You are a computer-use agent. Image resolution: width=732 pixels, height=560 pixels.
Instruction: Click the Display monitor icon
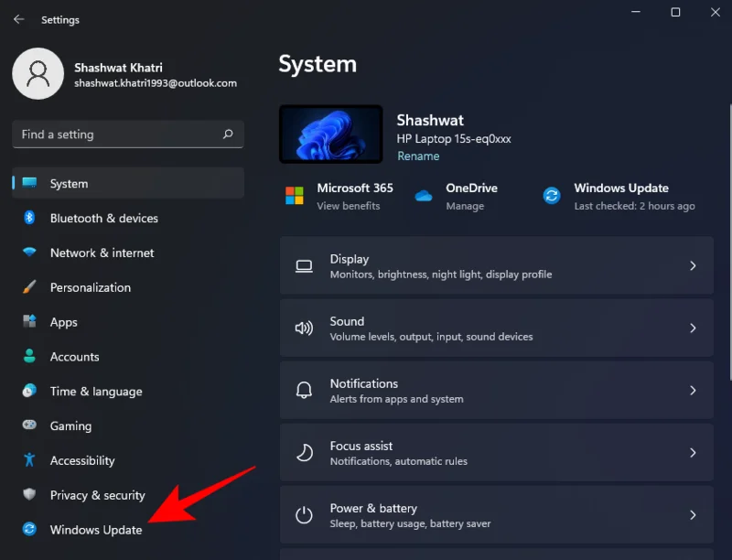[x=305, y=265]
